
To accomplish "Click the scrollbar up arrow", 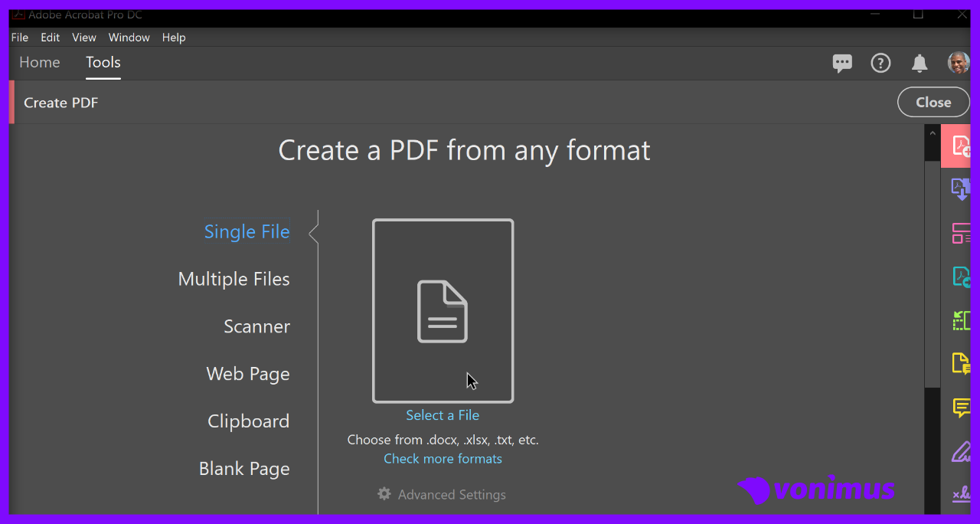I will coord(932,133).
